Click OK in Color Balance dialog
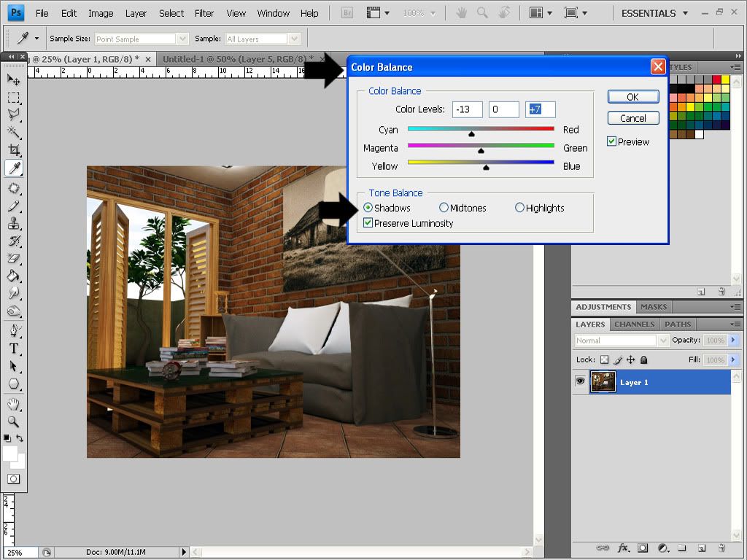This screenshot has width=747, height=560. coord(632,97)
